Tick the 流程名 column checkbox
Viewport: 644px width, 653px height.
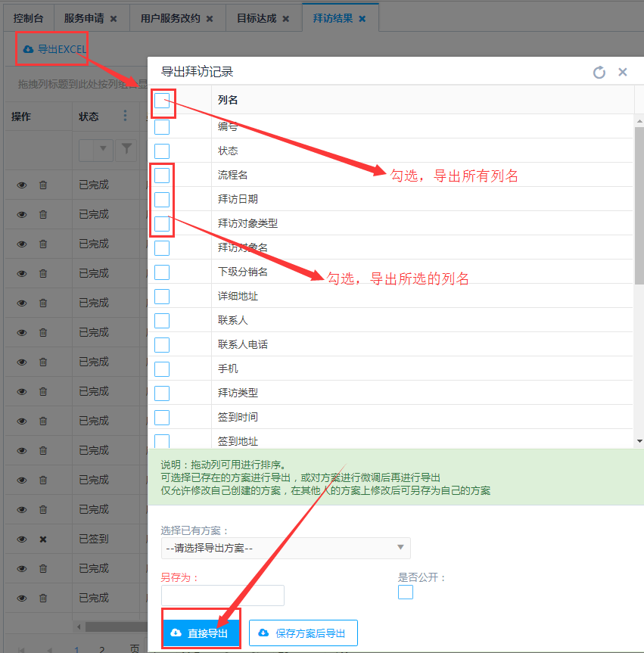coord(162,175)
